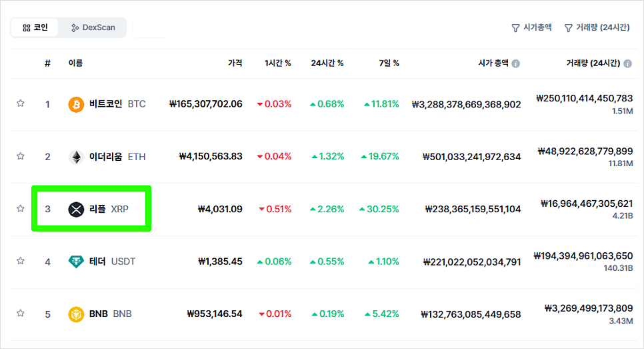Click Ethereum 7-day change 19.67%

pyautogui.click(x=380, y=157)
